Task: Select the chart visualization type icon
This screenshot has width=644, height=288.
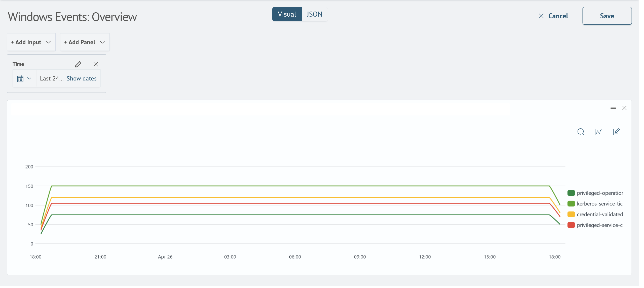Action: pos(598,132)
